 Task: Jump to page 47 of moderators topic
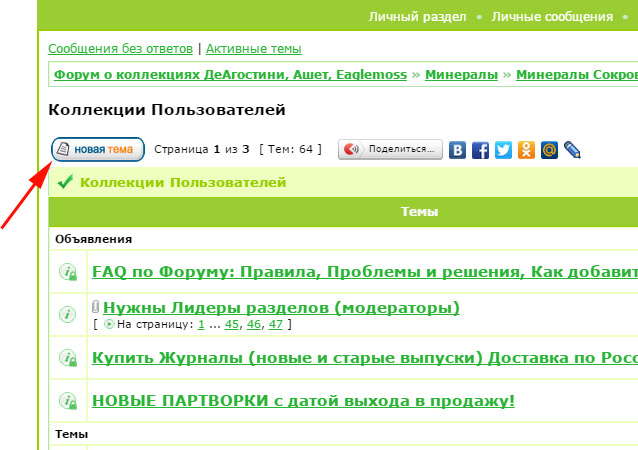point(276,325)
